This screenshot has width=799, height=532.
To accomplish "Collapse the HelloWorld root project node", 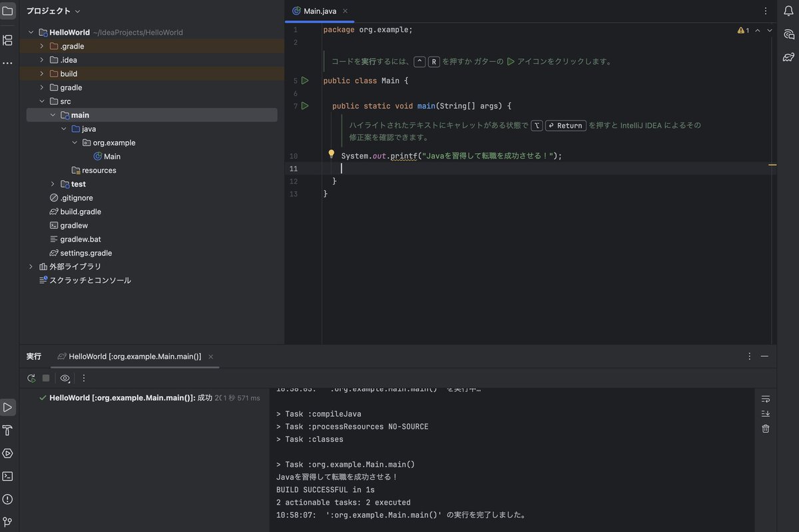I will pyautogui.click(x=31, y=33).
